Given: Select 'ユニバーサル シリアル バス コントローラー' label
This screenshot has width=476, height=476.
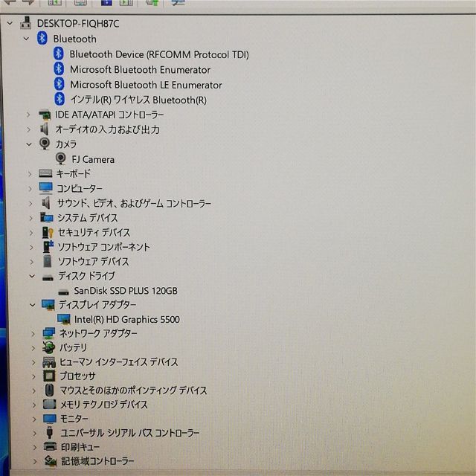Looking at the screenshot, I should [x=130, y=433].
